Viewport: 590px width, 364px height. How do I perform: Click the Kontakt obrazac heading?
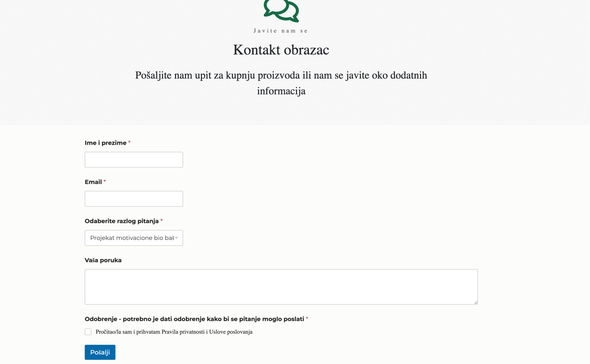point(281,50)
